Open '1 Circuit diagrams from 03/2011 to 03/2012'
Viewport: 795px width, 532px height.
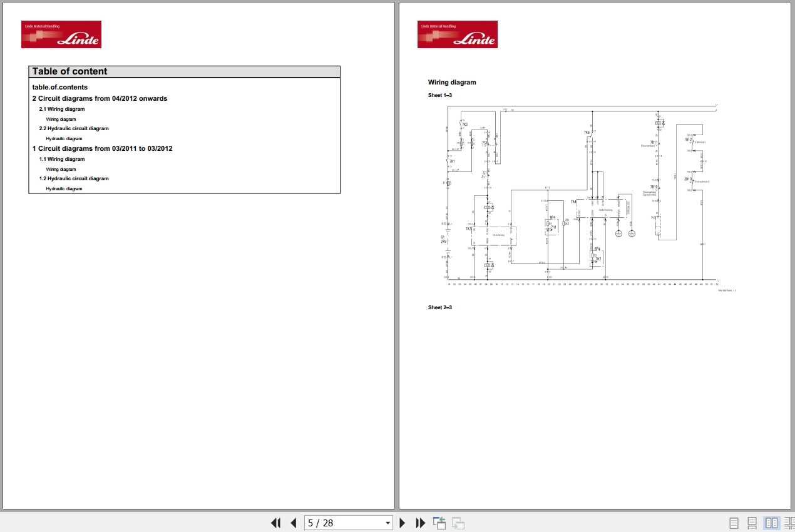coord(103,148)
